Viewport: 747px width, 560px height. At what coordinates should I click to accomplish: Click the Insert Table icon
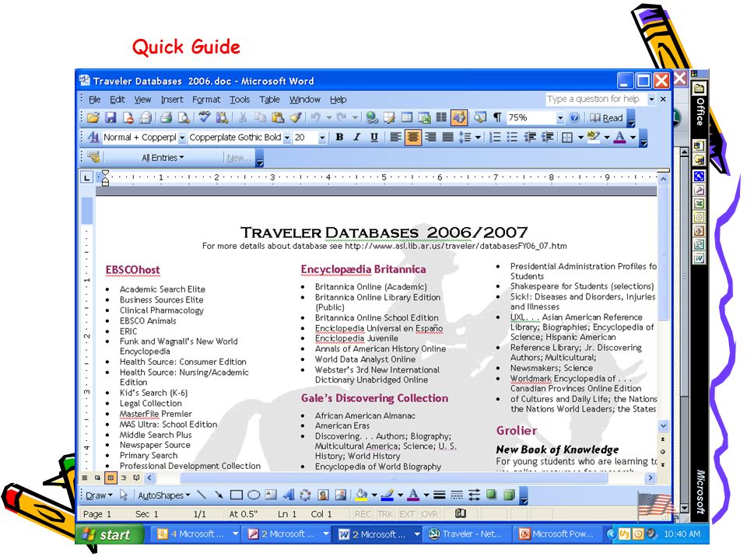tap(407, 117)
